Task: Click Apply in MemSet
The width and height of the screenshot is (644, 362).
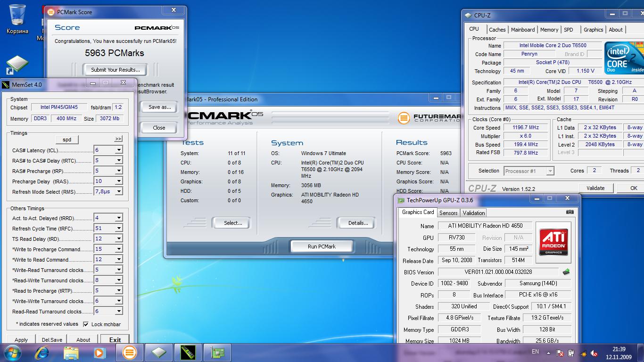Action: (21, 339)
